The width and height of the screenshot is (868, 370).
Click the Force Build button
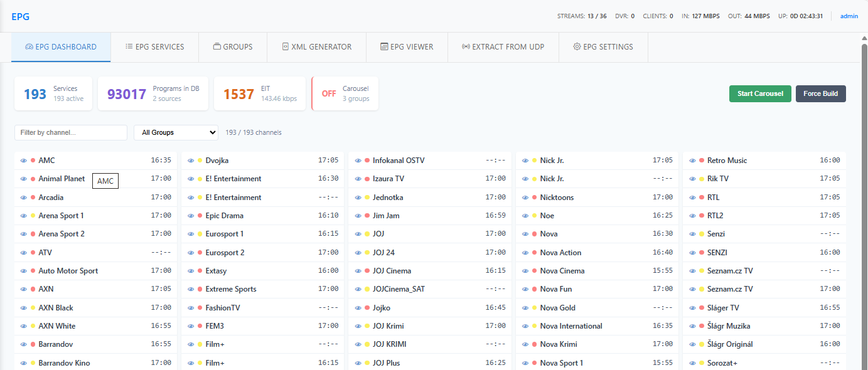[x=821, y=93]
